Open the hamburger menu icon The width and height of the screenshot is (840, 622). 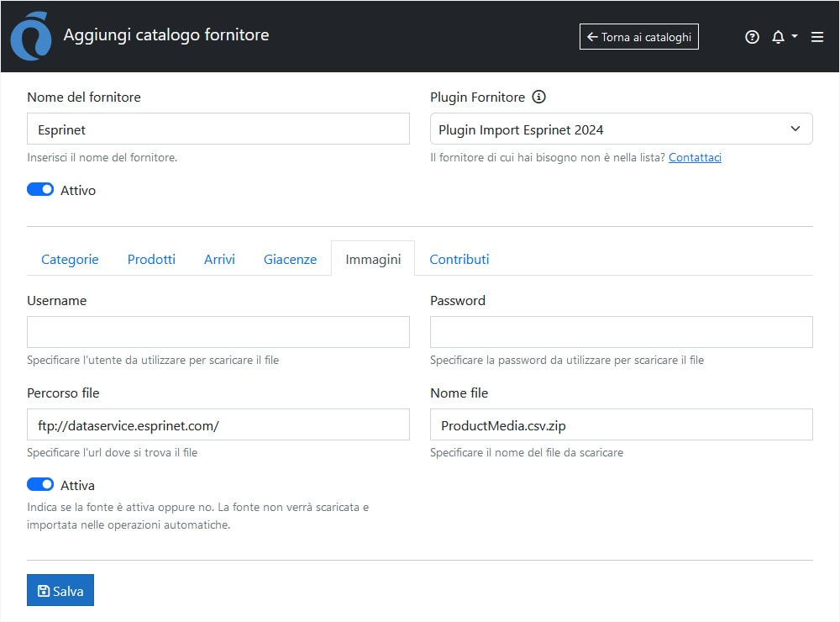tap(816, 37)
